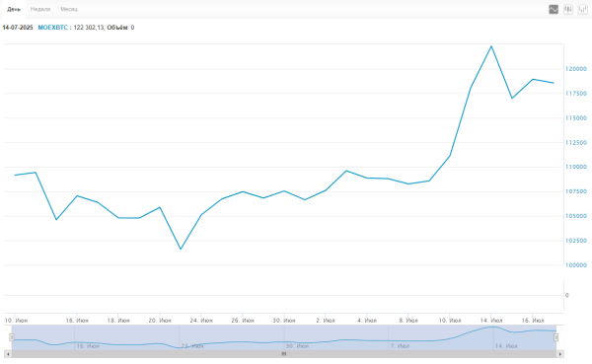Click the '26. Июн' x-axis date label
Viewport: 592px width, 364px height.
coord(243,321)
